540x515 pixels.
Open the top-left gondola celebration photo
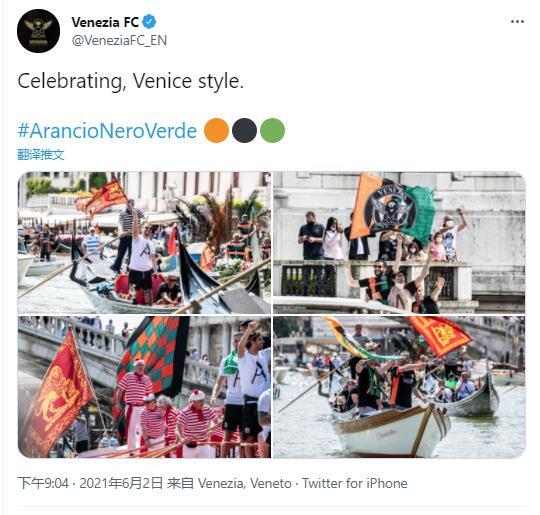[x=144, y=243]
